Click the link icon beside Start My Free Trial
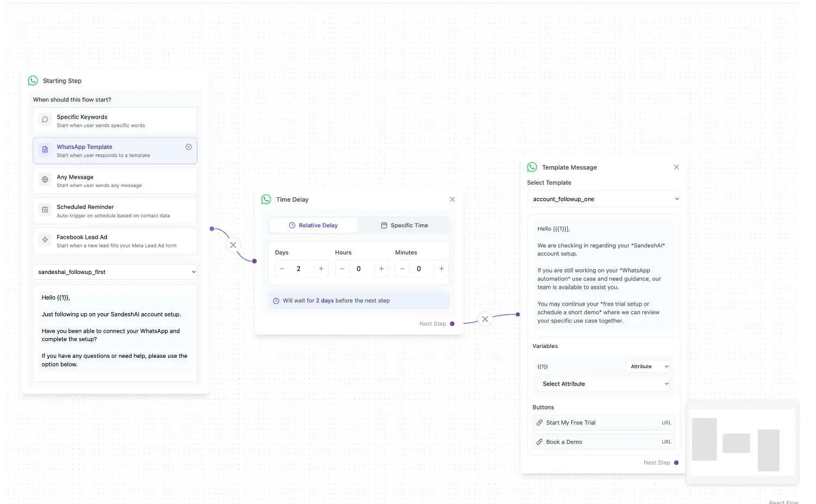816x504 pixels. pos(540,422)
